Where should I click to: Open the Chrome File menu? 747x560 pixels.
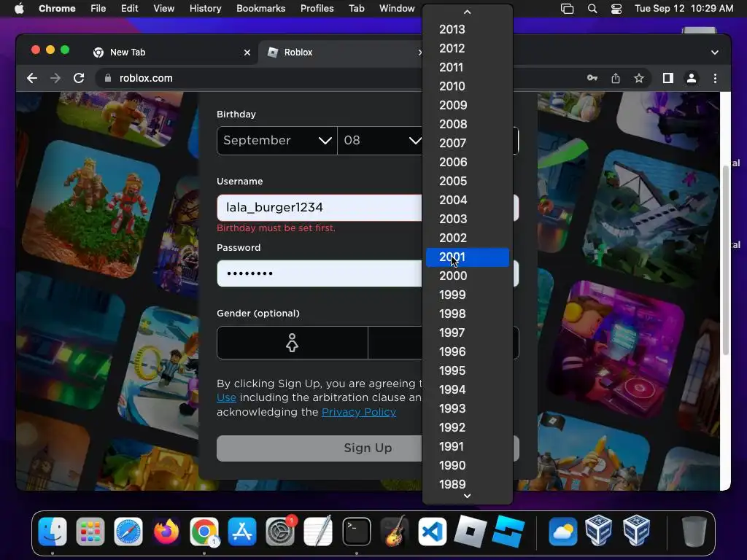pyautogui.click(x=98, y=9)
